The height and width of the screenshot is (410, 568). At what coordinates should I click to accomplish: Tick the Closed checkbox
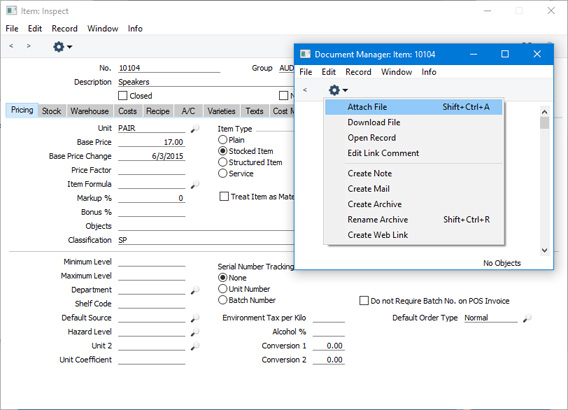click(123, 96)
